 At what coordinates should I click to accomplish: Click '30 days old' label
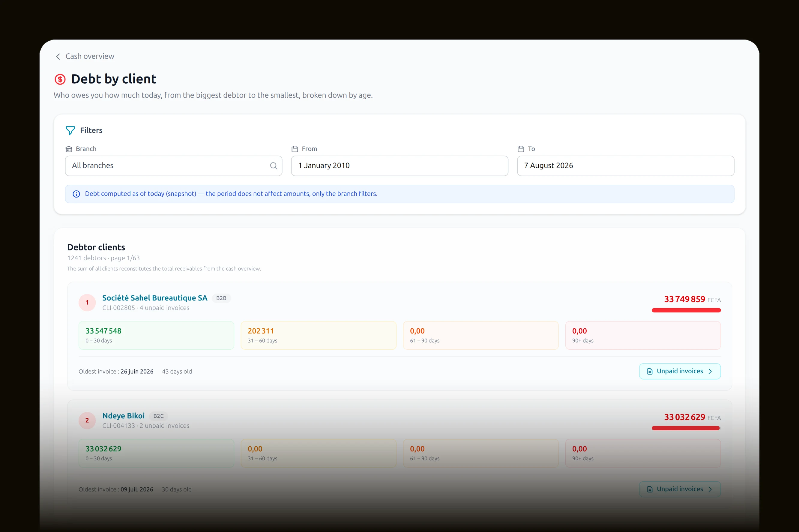[x=177, y=490]
